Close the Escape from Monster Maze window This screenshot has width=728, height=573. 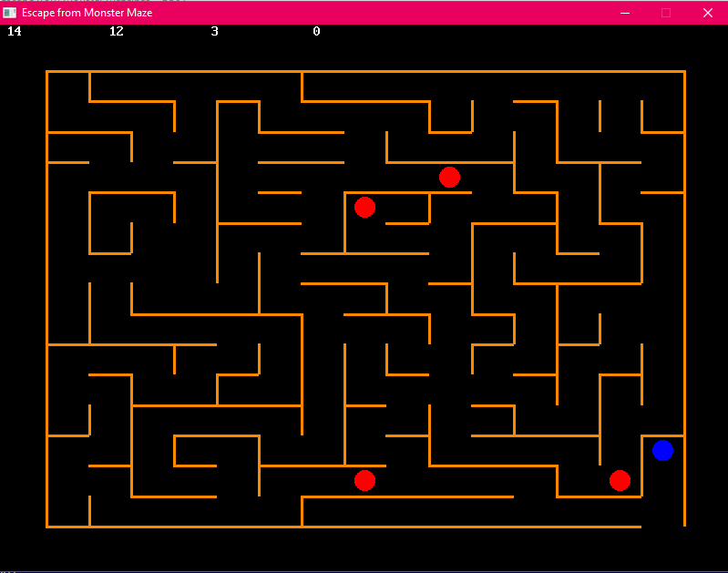pos(707,13)
